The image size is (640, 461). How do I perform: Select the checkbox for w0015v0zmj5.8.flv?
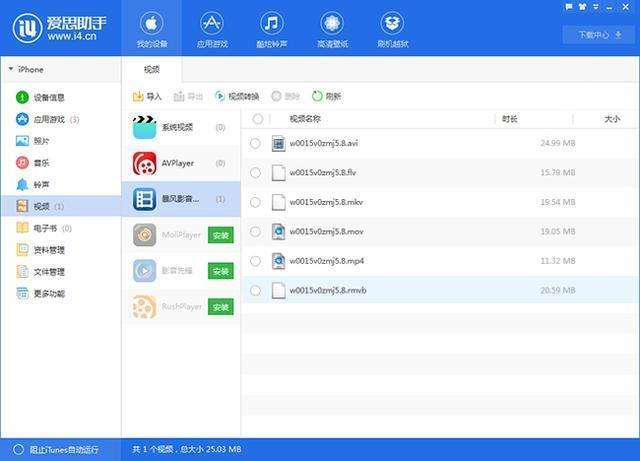[255, 173]
